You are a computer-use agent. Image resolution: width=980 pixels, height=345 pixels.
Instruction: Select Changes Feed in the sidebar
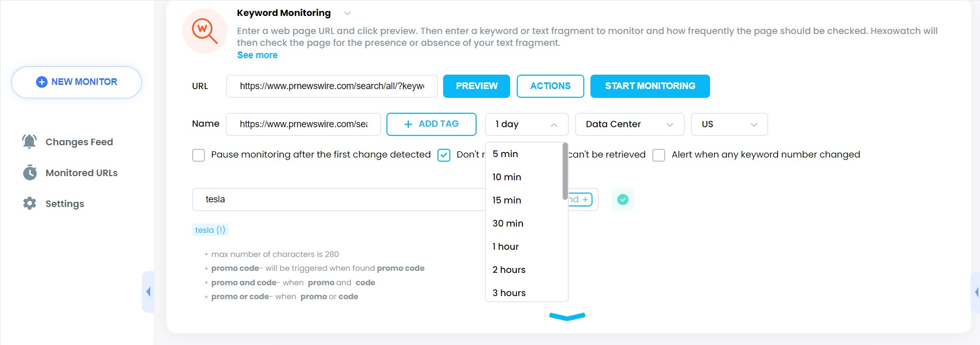coord(79,141)
